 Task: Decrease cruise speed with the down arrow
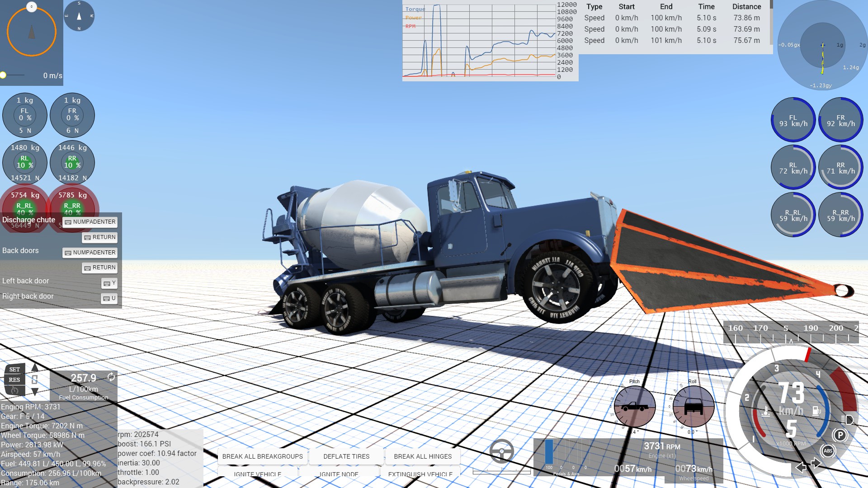[x=35, y=391]
